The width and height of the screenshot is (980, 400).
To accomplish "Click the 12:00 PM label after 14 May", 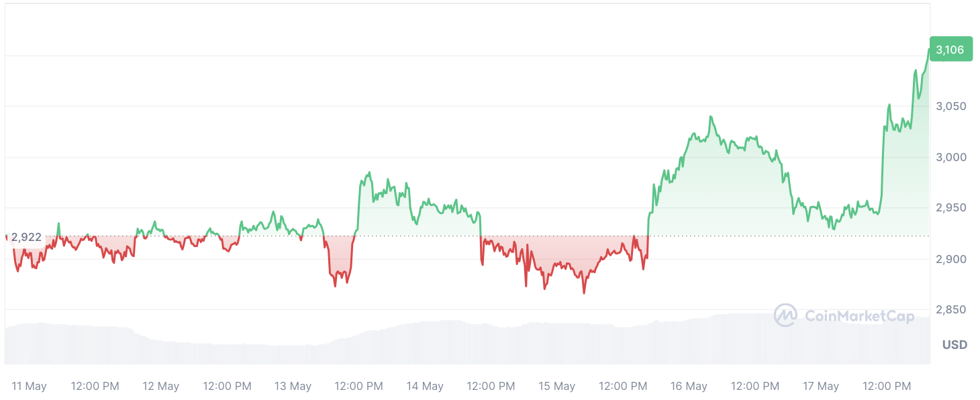I will tap(491, 386).
